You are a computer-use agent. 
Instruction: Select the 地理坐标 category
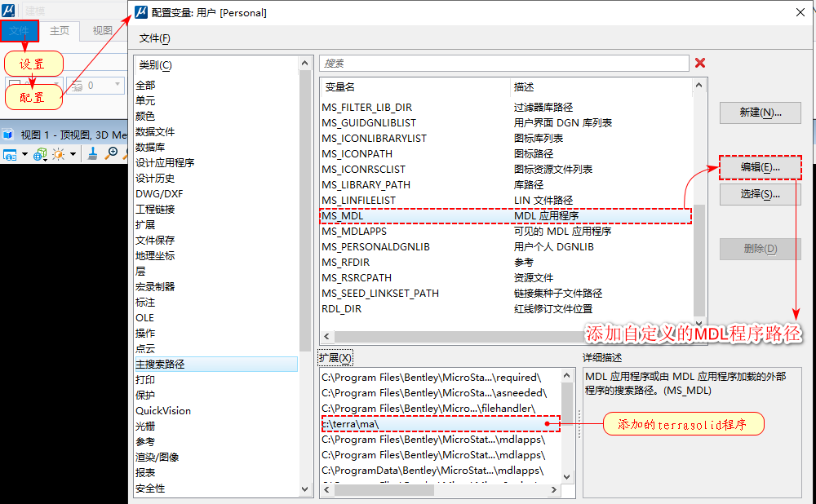click(x=155, y=256)
